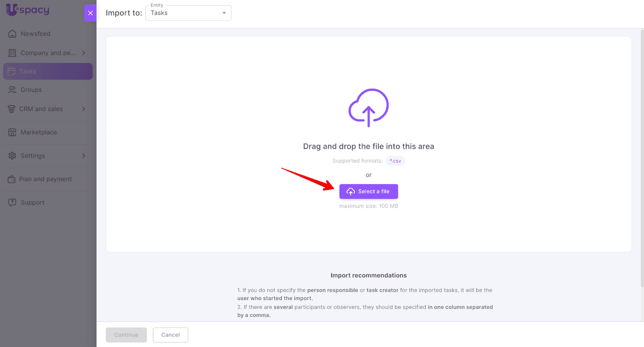Expand the Settings submenu chevron
The width and height of the screenshot is (644, 347).
(x=84, y=156)
